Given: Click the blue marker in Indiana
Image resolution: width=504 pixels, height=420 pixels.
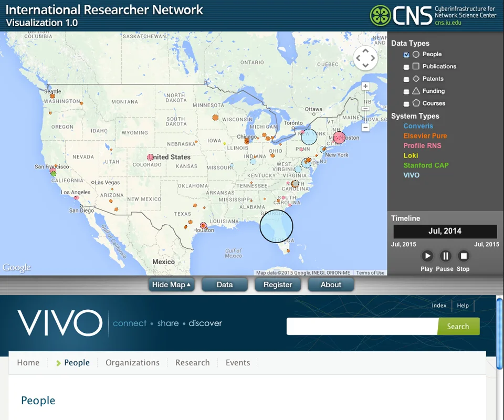Looking at the screenshot, I should point(253,161).
